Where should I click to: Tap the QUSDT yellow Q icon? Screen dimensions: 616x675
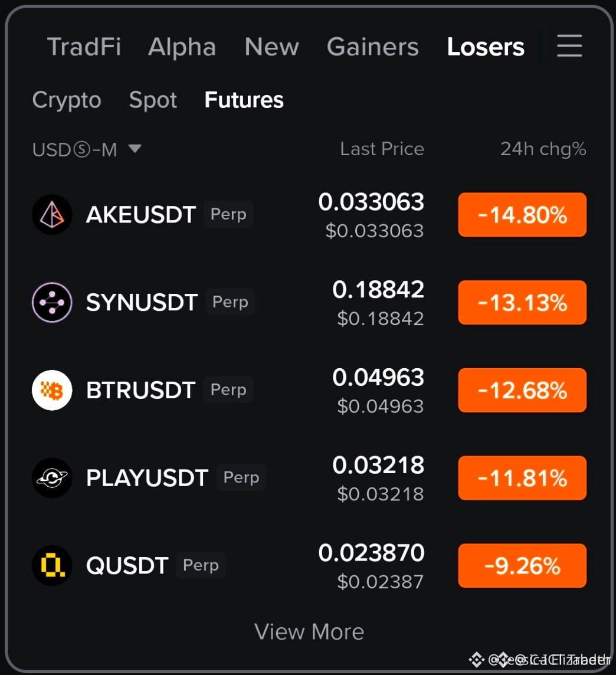tap(52, 566)
